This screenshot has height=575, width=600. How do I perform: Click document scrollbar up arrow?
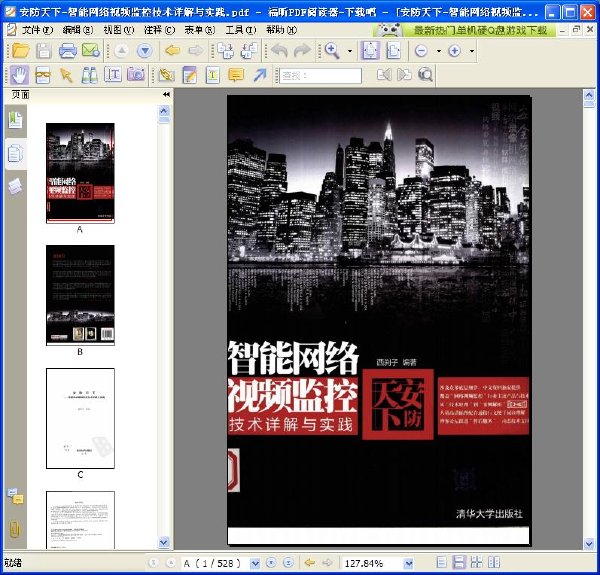point(589,94)
